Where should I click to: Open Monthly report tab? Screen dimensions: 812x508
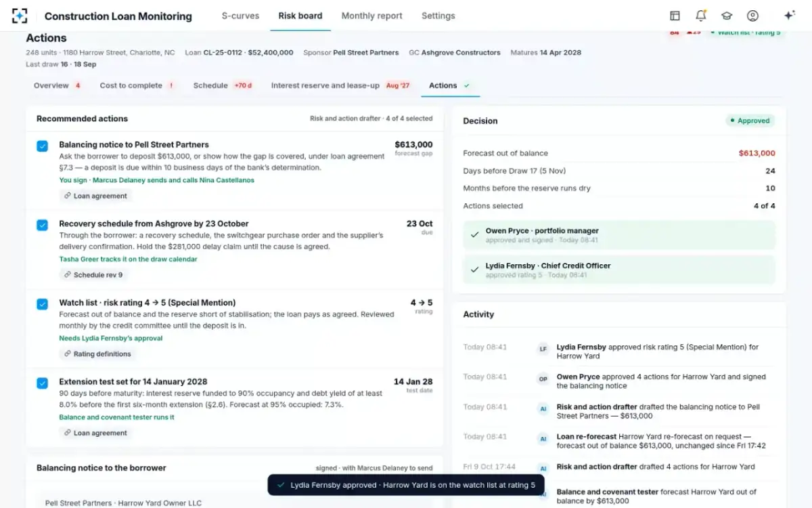[371, 16]
